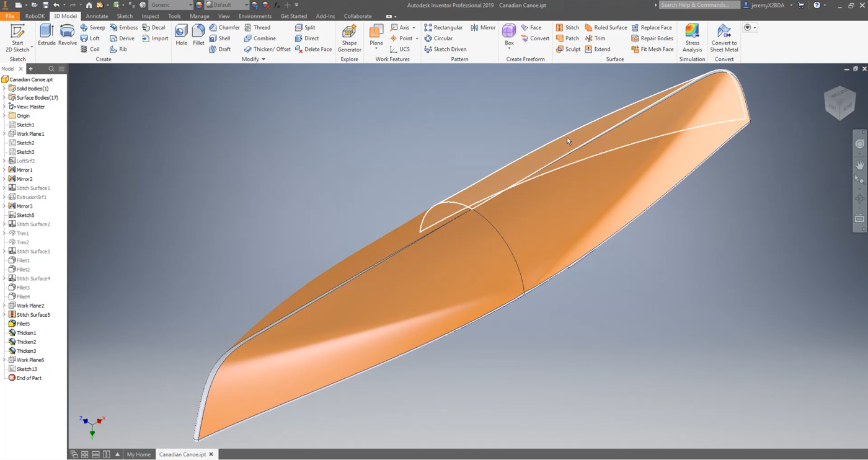
Task: Expand the Solid Bodies node
Action: pyautogui.click(x=4, y=88)
